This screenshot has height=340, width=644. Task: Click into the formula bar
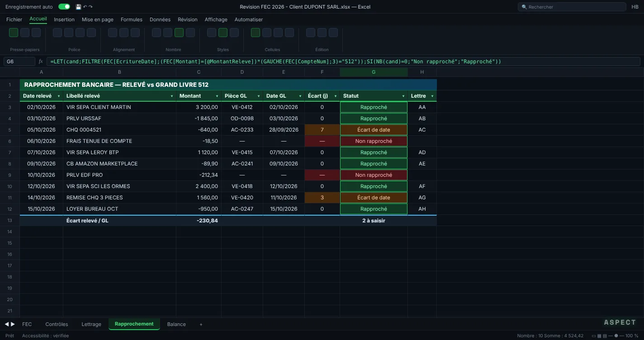click(343, 61)
